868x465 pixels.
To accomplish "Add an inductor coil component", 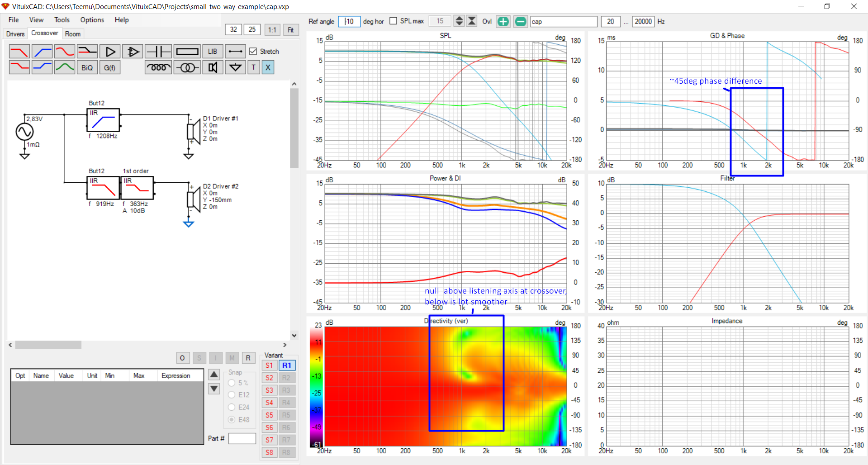I will pyautogui.click(x=158, y=67).
